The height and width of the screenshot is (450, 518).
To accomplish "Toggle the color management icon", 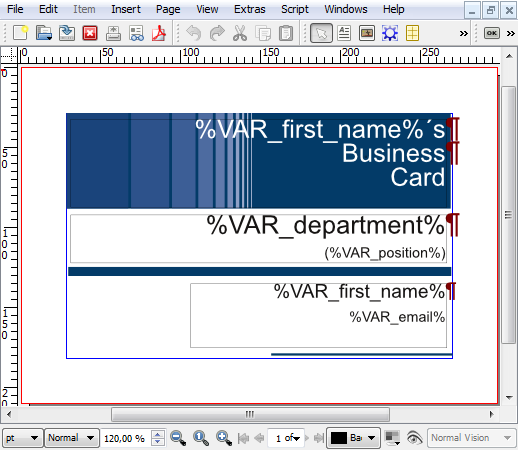I will [x=392, y=438].
